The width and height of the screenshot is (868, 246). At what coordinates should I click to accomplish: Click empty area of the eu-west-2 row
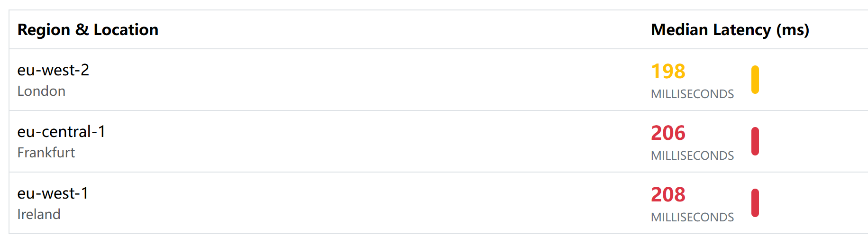click(356, 80)
